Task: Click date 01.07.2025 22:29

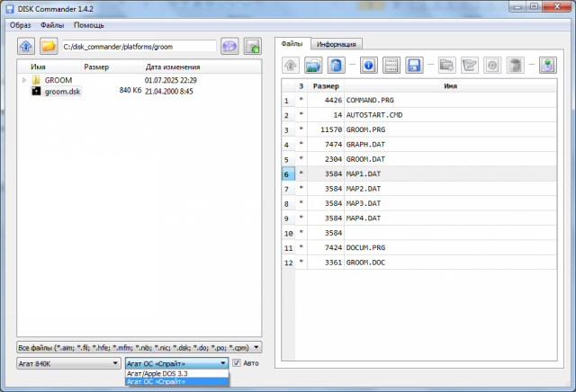Action: click(170, 80)
